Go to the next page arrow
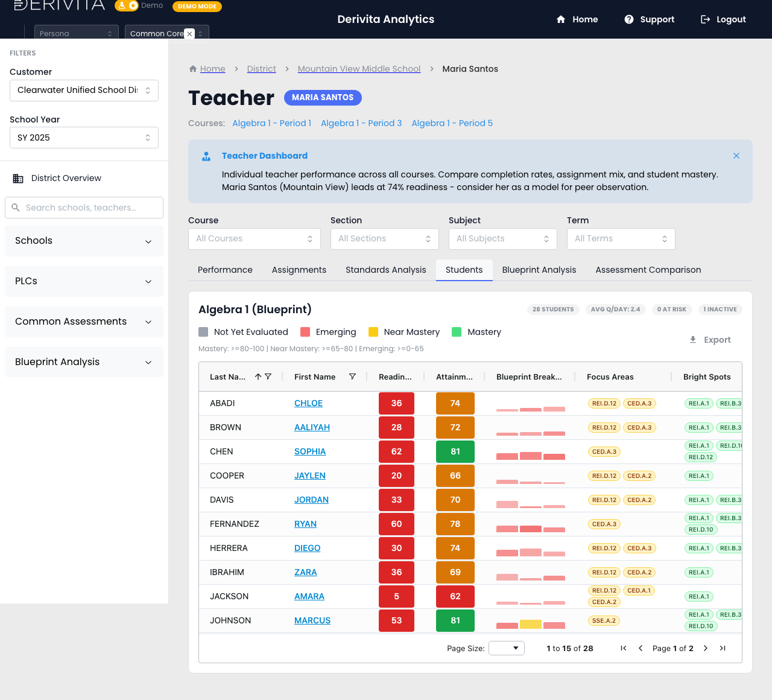This screenshot has width=772, height=700. point(706,648)
